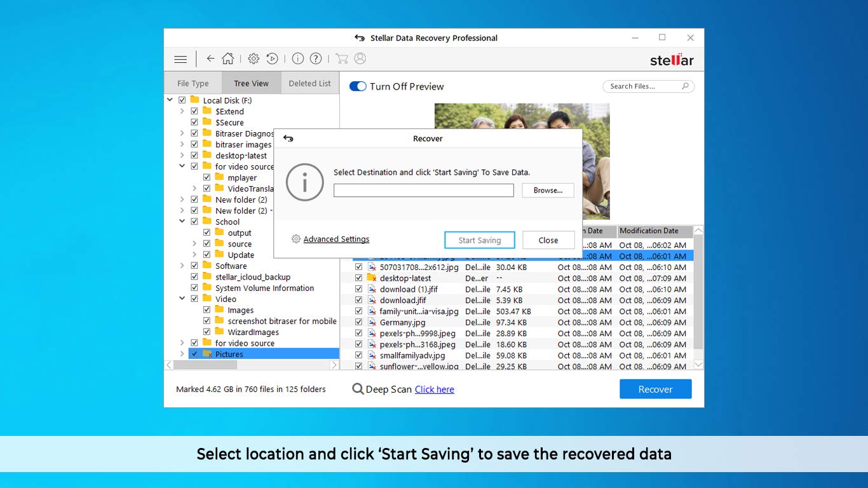Open the hamburger menu icon

180,59
